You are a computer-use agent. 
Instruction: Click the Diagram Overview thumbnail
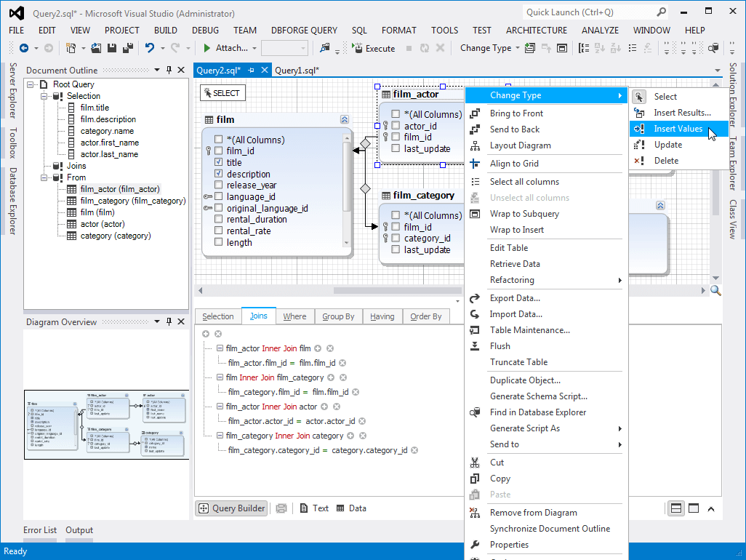(107, 425)
